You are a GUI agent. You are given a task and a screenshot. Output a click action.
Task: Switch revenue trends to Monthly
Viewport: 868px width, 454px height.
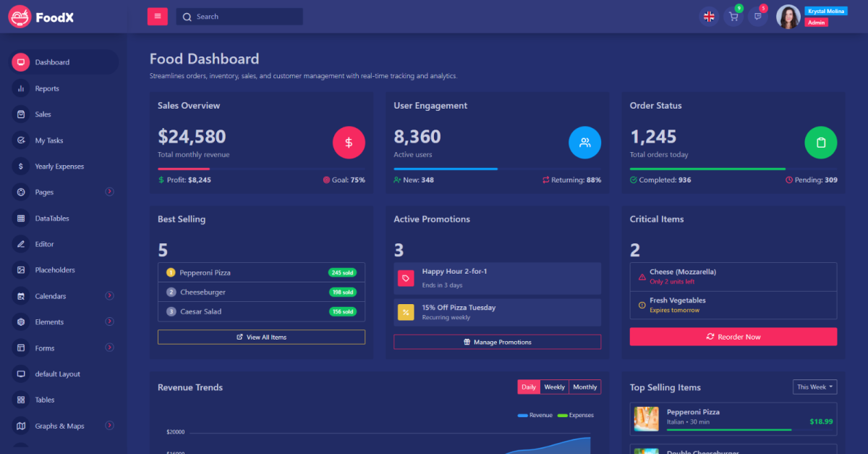[x=584, y=387]
